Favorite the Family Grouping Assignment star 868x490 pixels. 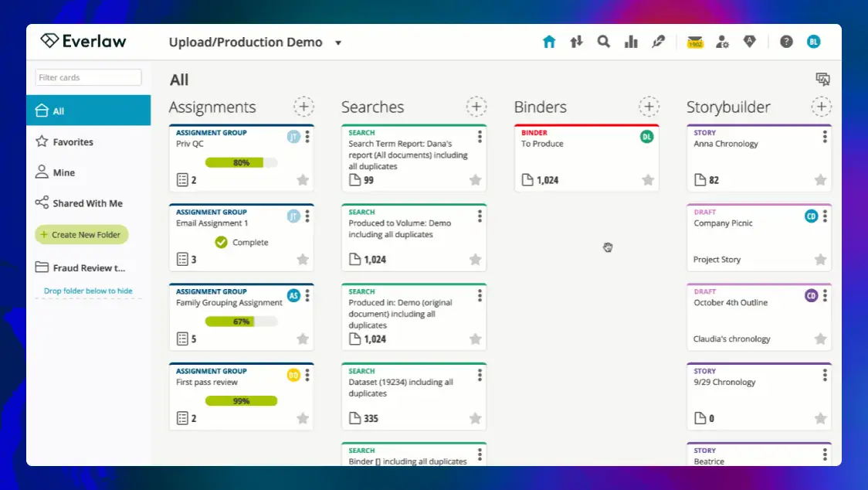coord(303,339)
